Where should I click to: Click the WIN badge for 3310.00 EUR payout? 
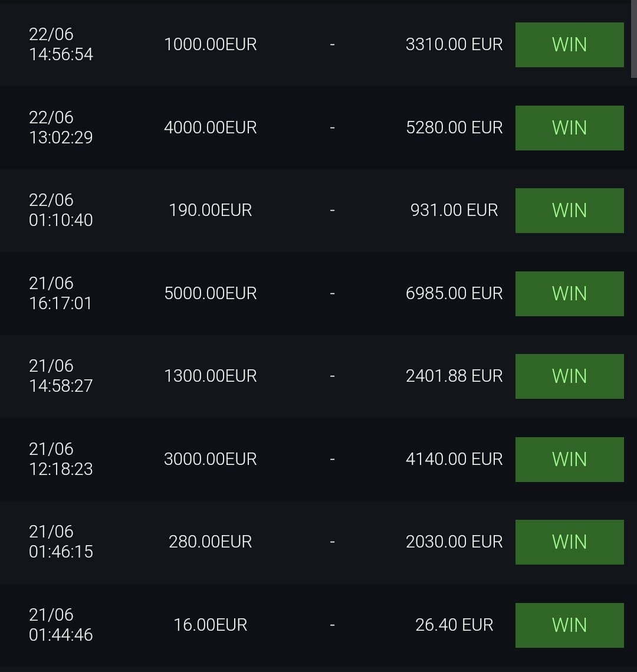coord(569,45)
